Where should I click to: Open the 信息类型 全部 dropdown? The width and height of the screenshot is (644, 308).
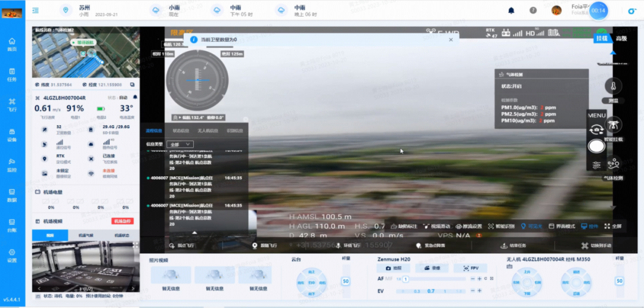(180, 144)
